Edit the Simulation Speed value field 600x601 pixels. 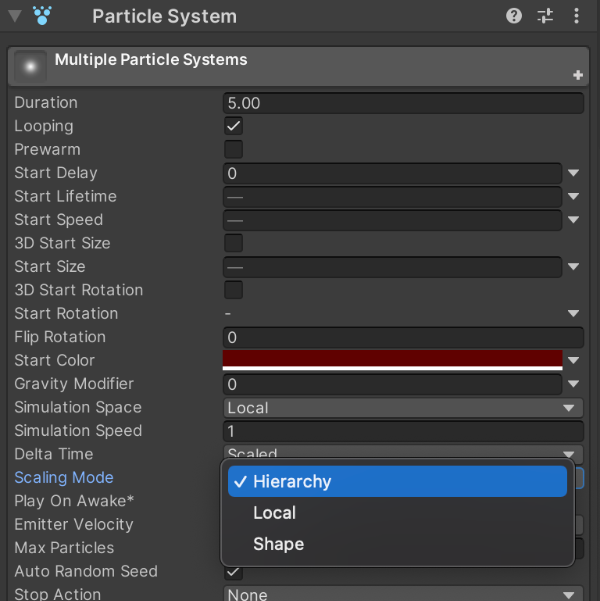(x=403, y=431)
